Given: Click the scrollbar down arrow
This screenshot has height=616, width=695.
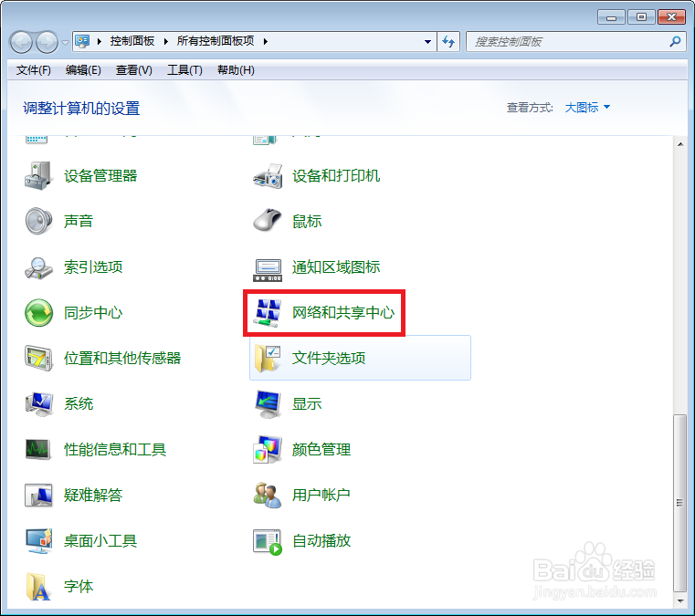Looking at the screenshot, I should [679, 601].
